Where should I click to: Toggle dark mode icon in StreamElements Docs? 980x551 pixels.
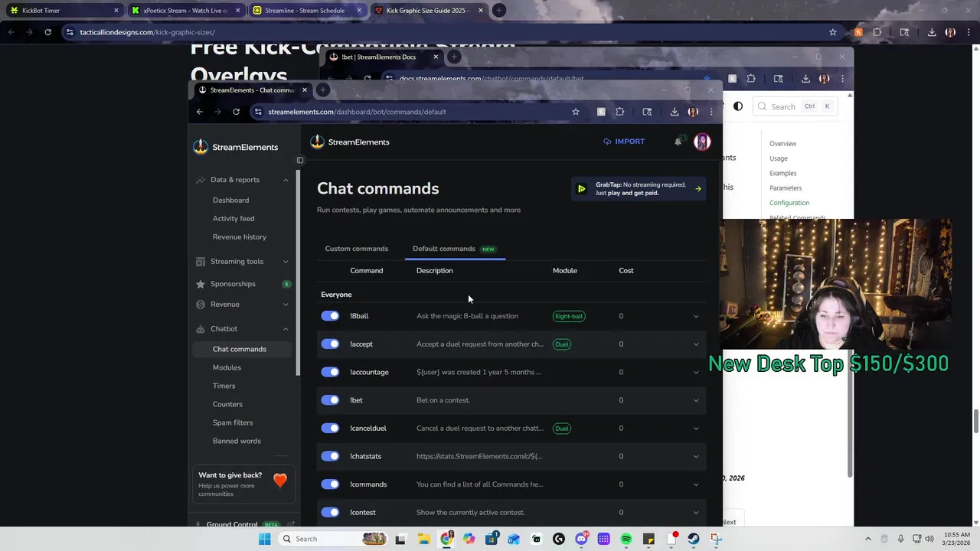pos(738,106)
